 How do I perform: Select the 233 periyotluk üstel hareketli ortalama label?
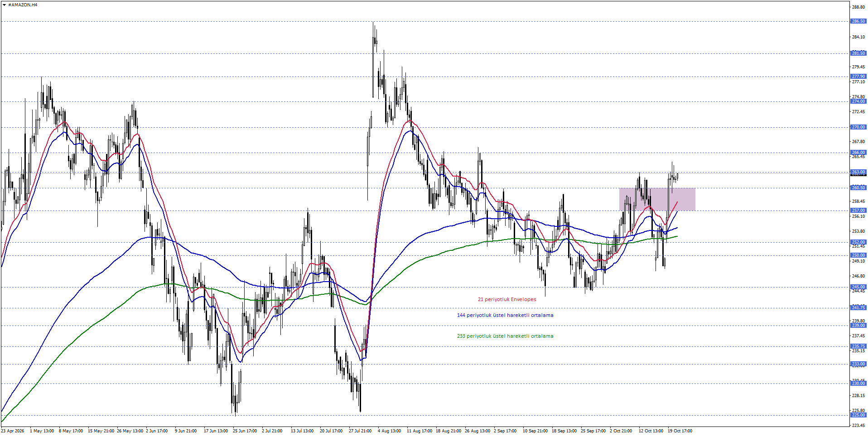pos(505,336)
